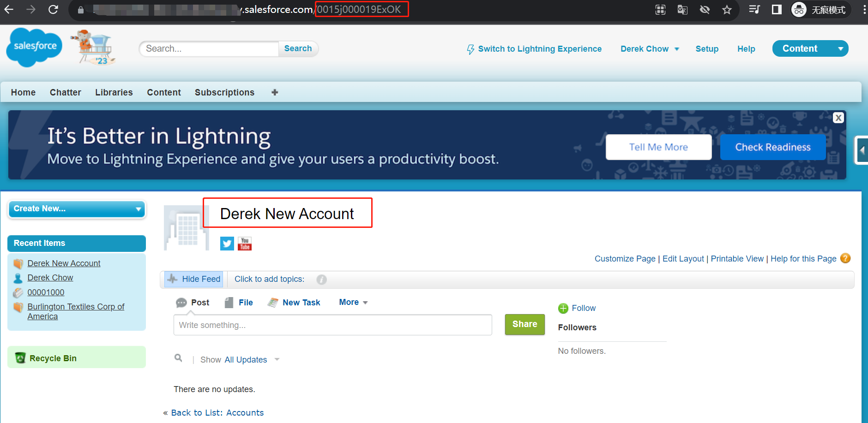868x423 pixels.
Task: Click the help question mark icon
Action: (x=845, y=258)
